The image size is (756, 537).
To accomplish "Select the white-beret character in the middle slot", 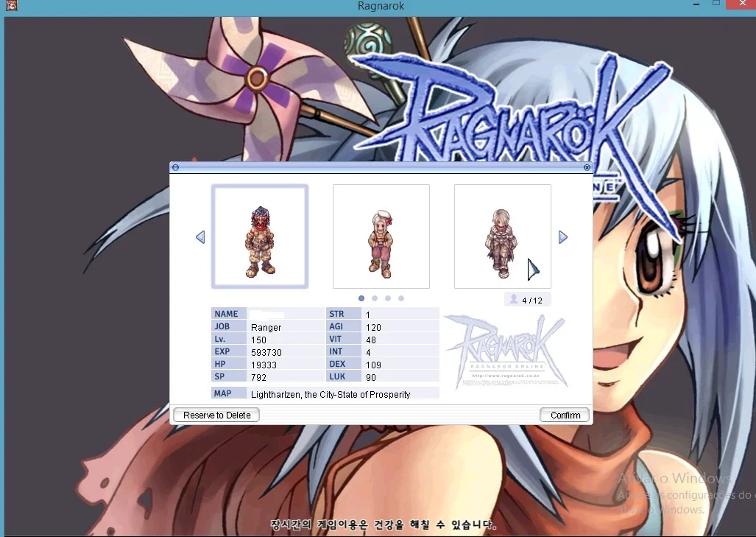I will [x=381, y=236].
